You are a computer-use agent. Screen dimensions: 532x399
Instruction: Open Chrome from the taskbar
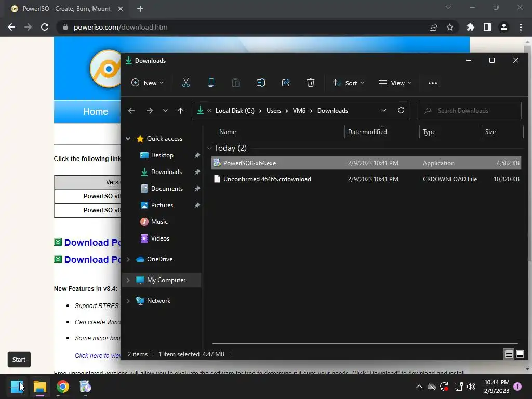pyautogui.click(x=63, y=387)
